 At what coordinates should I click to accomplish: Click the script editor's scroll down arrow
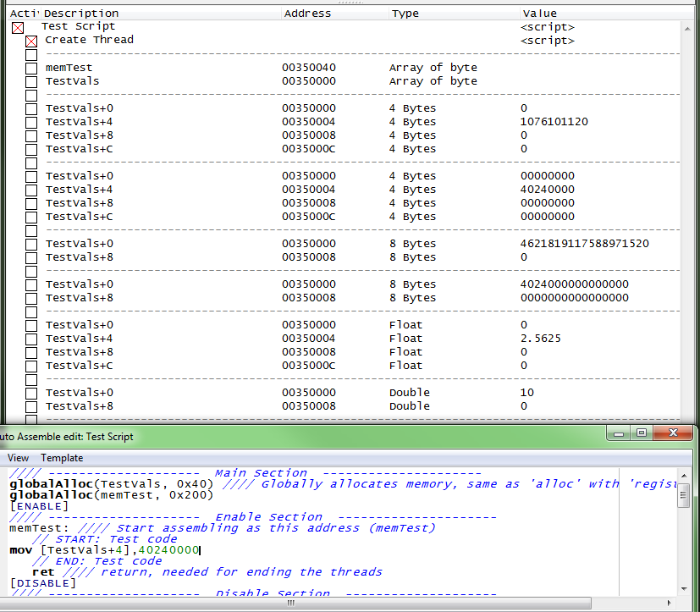[x=684, y=587]
